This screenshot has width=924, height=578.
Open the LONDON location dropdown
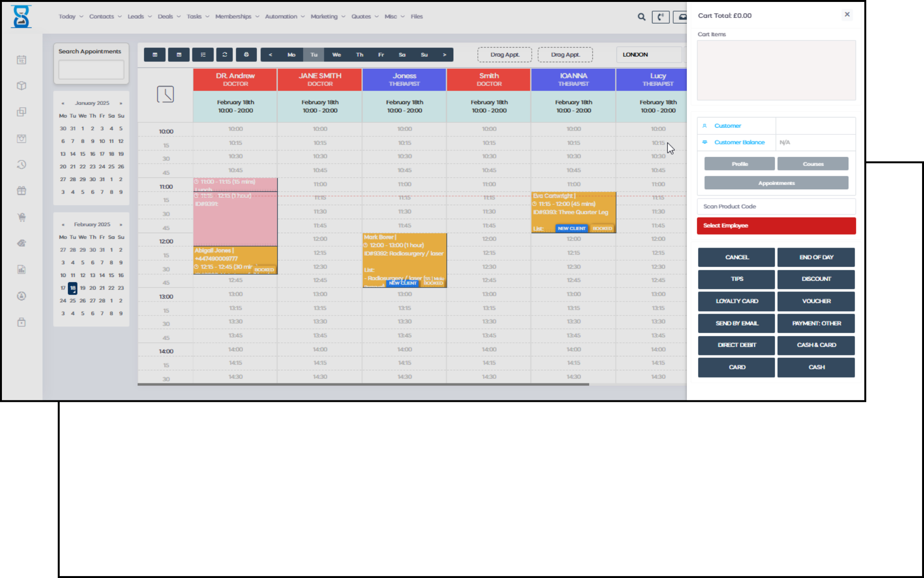(648, 54)
